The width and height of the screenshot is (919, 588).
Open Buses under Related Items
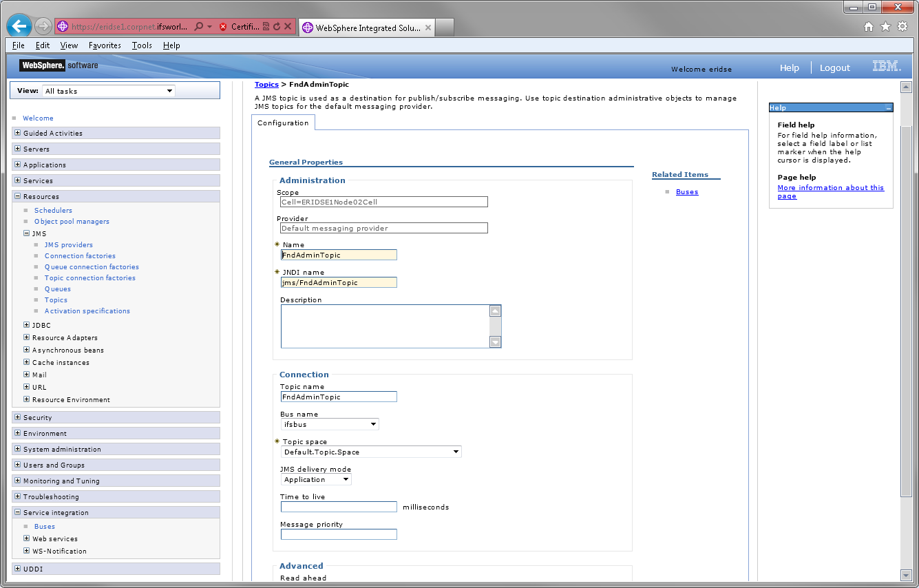[x=686, y=191]
